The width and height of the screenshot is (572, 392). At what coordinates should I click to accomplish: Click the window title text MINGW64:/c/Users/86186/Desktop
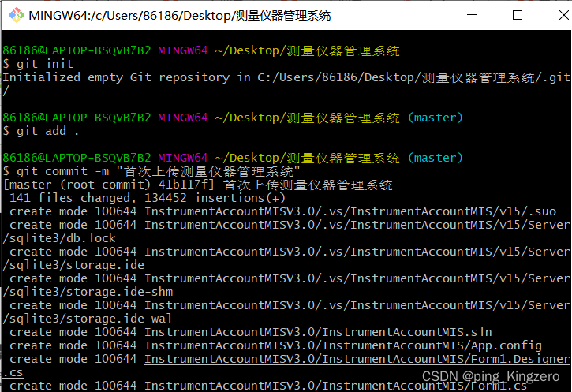click(179, 16)
